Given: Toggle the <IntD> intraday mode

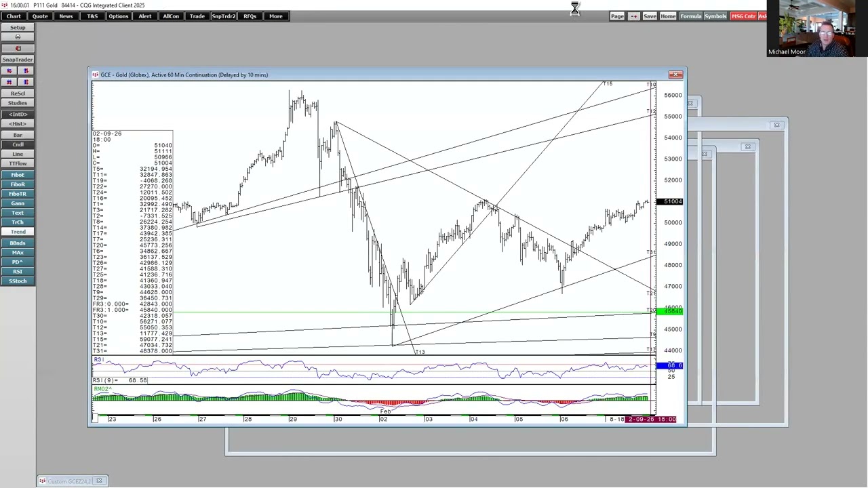Looking at the screenshot, I should click(x=18, y=115).
